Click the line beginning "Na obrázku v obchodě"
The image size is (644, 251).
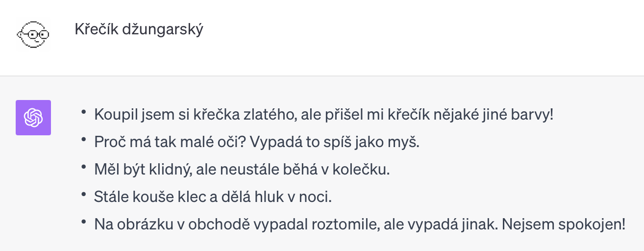(x=360, y=225)
